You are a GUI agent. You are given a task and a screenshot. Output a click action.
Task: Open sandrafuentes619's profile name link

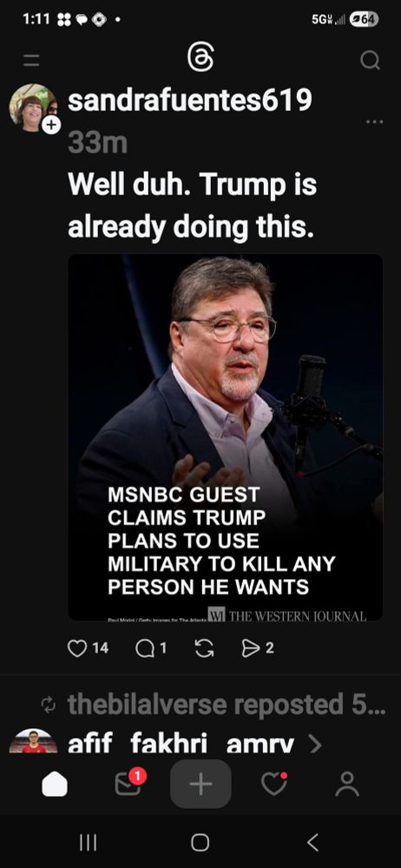point(189,100)
